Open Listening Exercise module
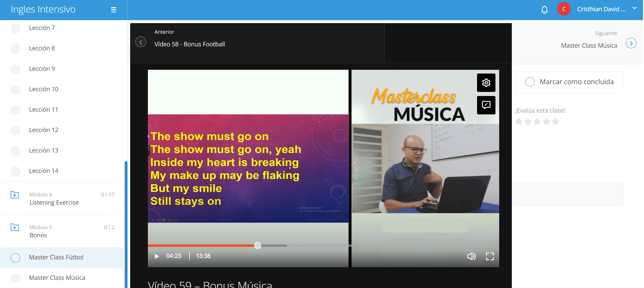This screenshot has width=644, height=288. (54, 203)
